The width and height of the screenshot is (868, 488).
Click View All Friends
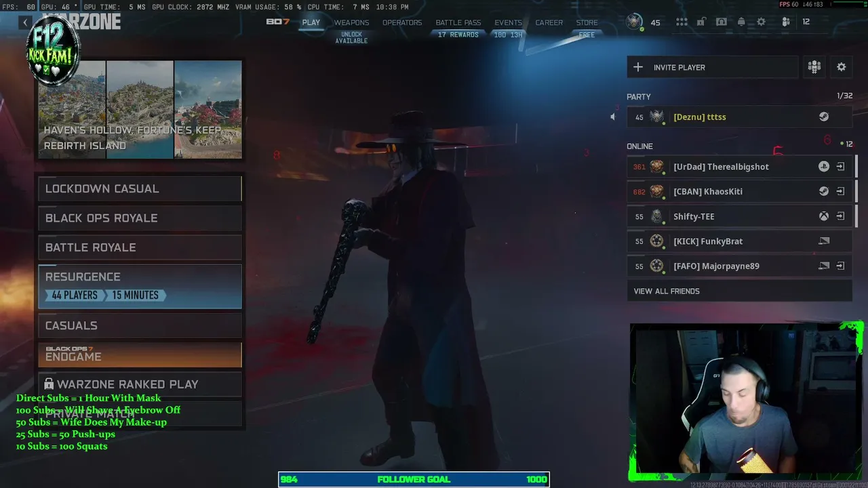coord(739,291)
